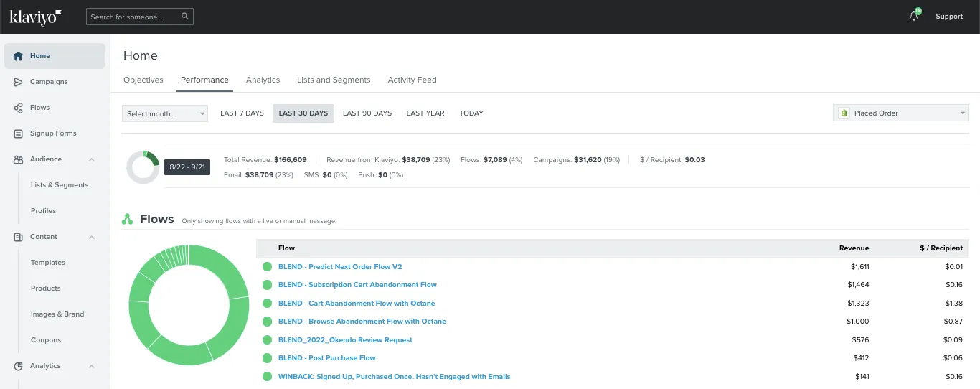The height and width of the screenshot is (389, 980).
Task: Click the green dot for Browse Abandonment Flow
Action: [x=267, y=322]
